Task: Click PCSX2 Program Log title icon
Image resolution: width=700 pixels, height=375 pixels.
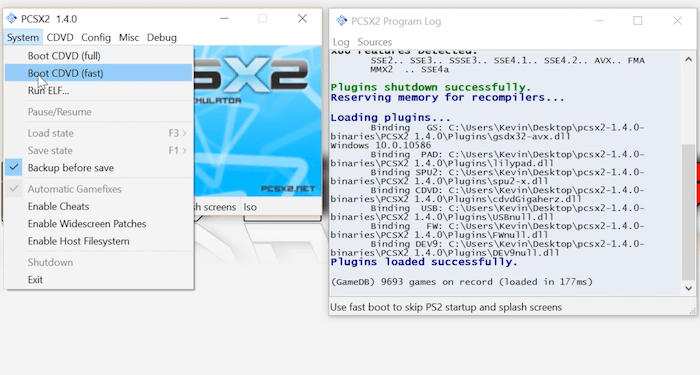Action: click(342, 21)
